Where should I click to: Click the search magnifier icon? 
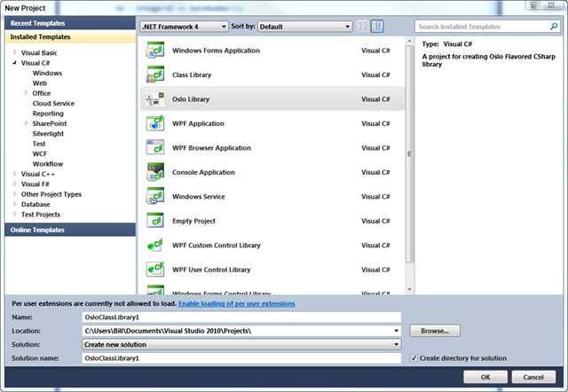tap(554, 27)
